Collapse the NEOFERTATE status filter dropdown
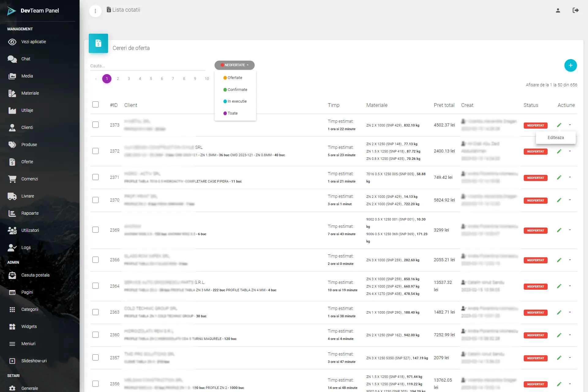 pyautogui.click(x=234, y=65)
